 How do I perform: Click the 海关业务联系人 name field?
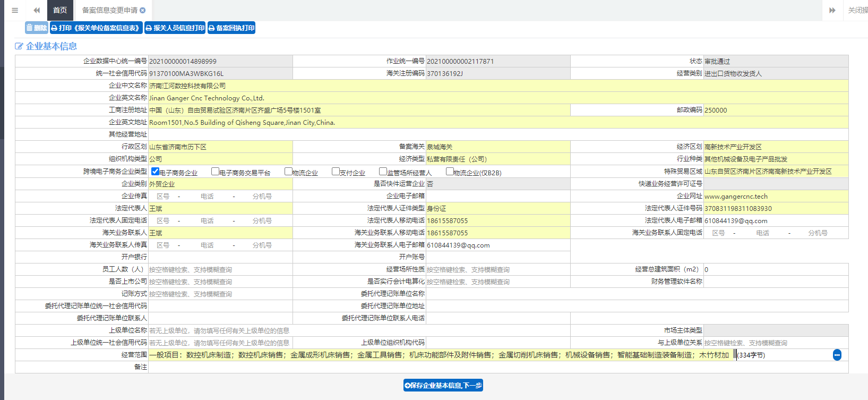(220, 233)
